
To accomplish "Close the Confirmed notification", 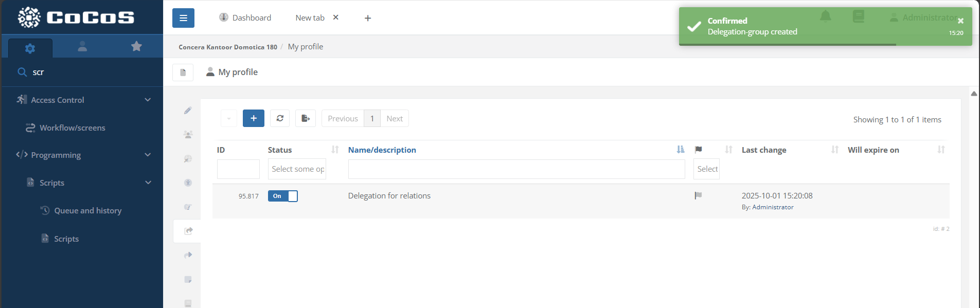I will (x=960, y=21).
